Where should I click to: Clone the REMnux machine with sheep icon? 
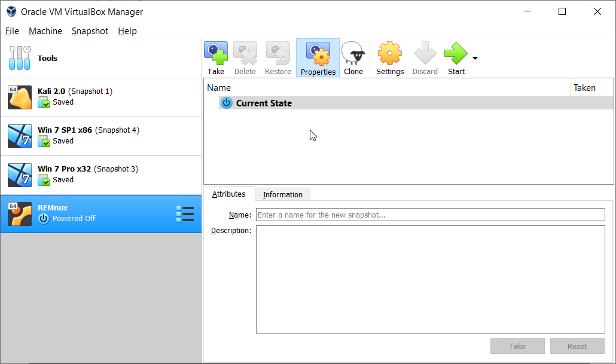point(353,57)
